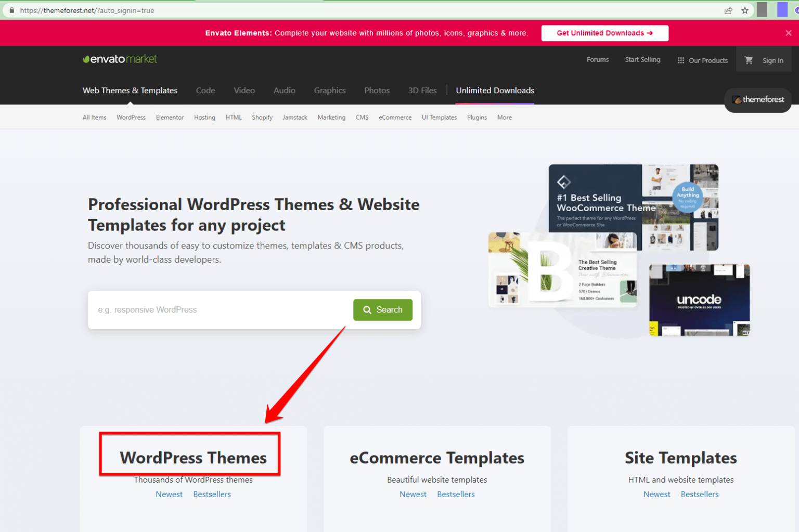This screenshot has height=532, width=799.
Task: Open the uncode theme thumbnail
Action: (x=700, y=300)
